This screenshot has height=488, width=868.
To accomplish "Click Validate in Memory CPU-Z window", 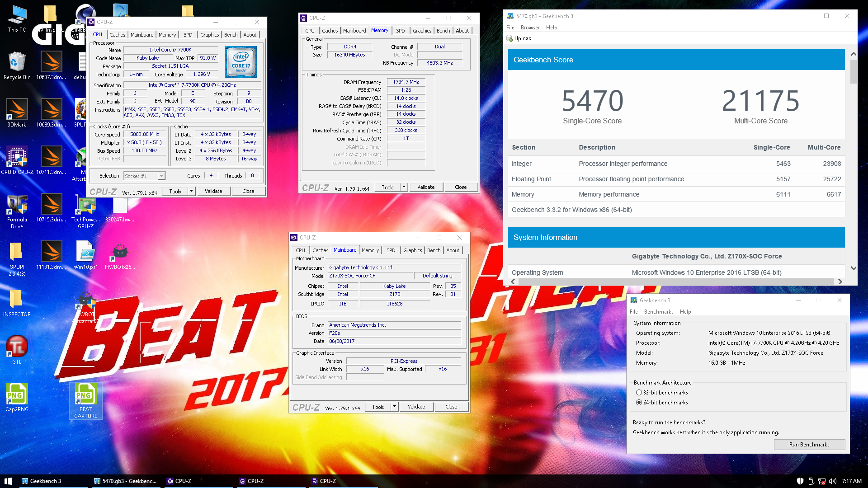I will pyautogui.click(x=426, y=187).
